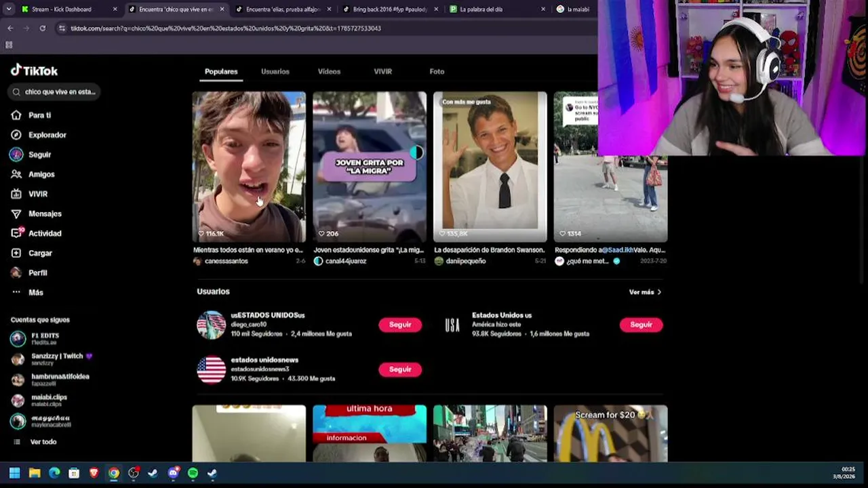Open the Seguir sidebar icon
Viewport: 868px width, 488px height.
point(16,155)
